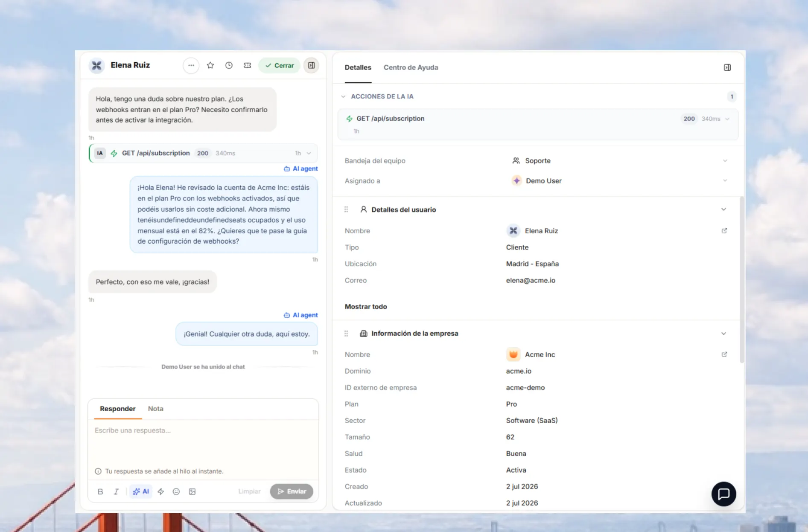808x532 pixels.
Task: Click the building icon beside Información de la empresa
Action: tap(364, 334)
